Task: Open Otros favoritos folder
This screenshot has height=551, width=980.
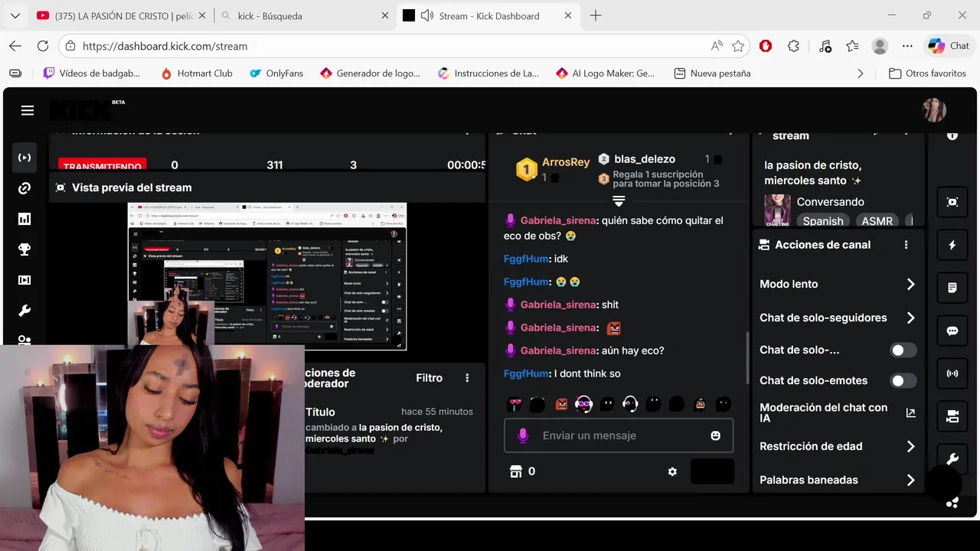Action: click(927, 73)
